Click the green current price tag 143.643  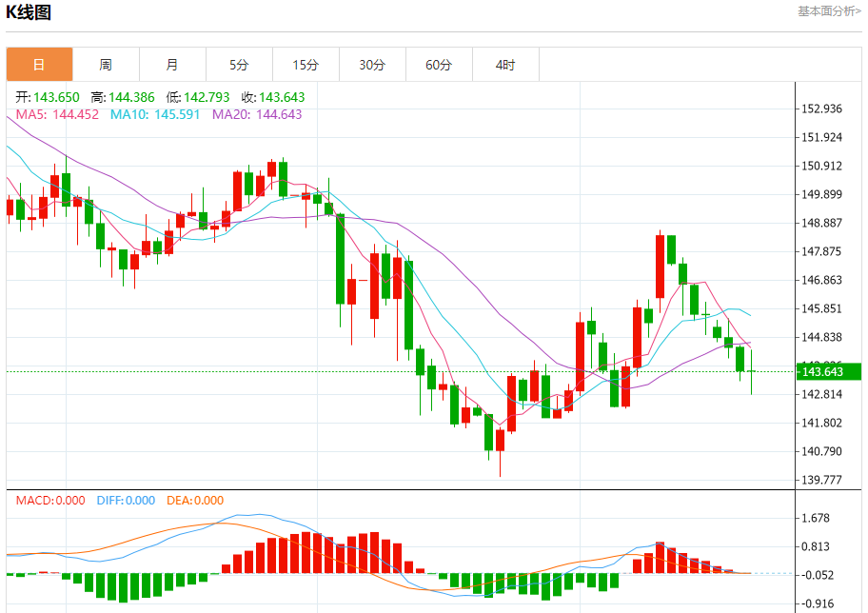click(x=829, y=371)
